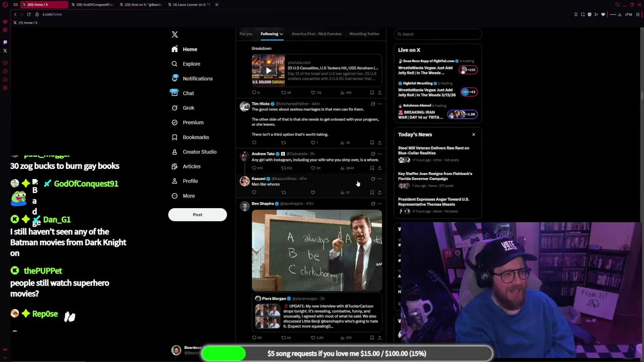Open Tim Hicks's profile avatar
The image size is (644, 362).
tap(245, 106)
